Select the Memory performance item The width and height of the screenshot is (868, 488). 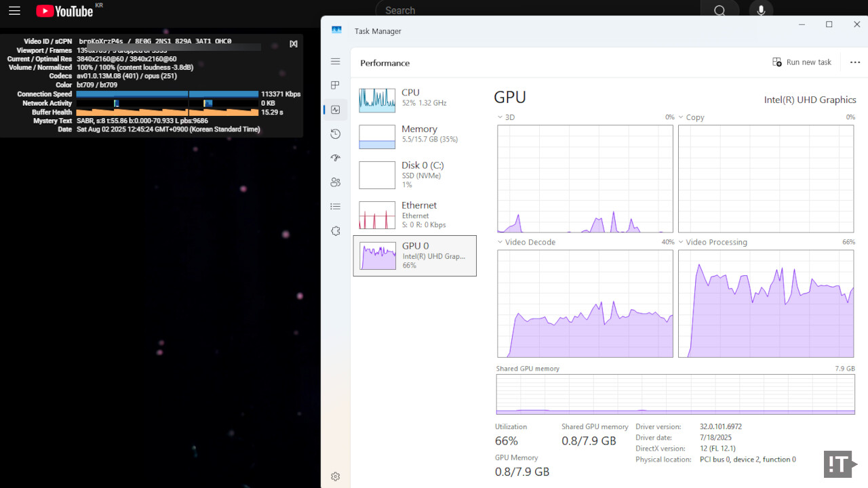pos(414,134)
